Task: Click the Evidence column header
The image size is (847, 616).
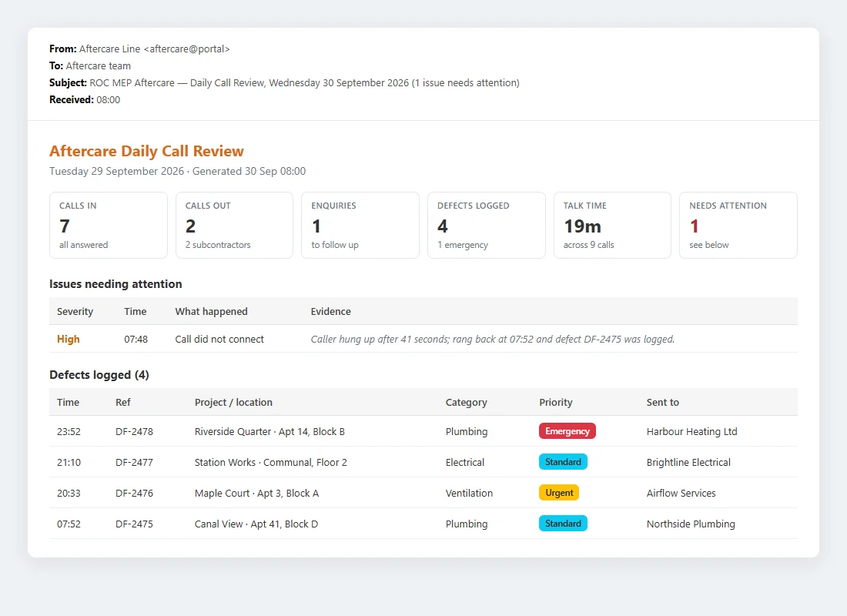Action: [330, 311]
